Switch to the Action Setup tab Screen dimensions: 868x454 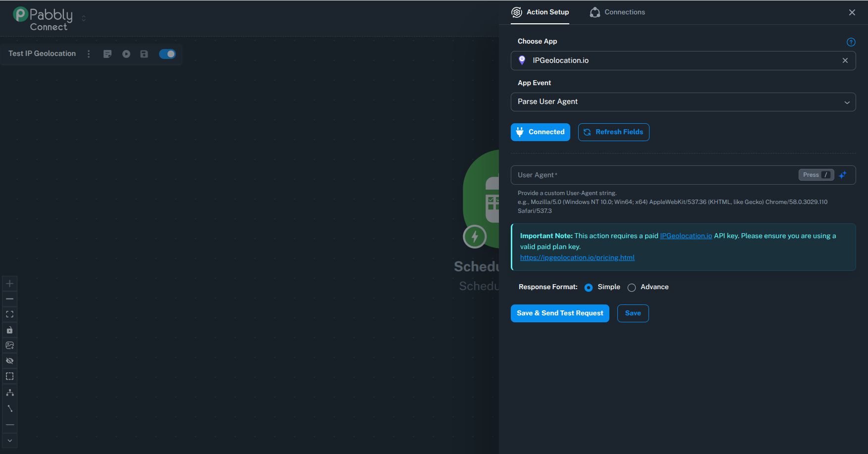(x=540, y=12)
